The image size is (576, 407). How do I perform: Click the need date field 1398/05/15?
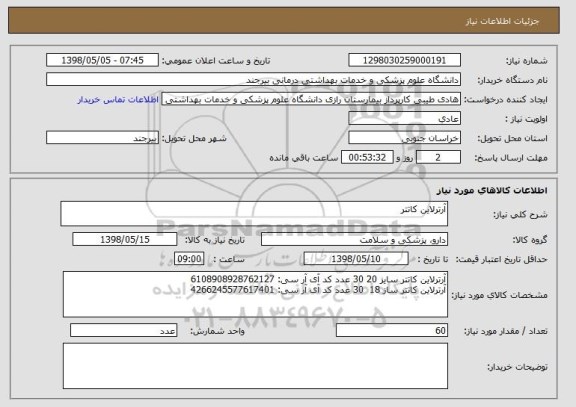125,240
